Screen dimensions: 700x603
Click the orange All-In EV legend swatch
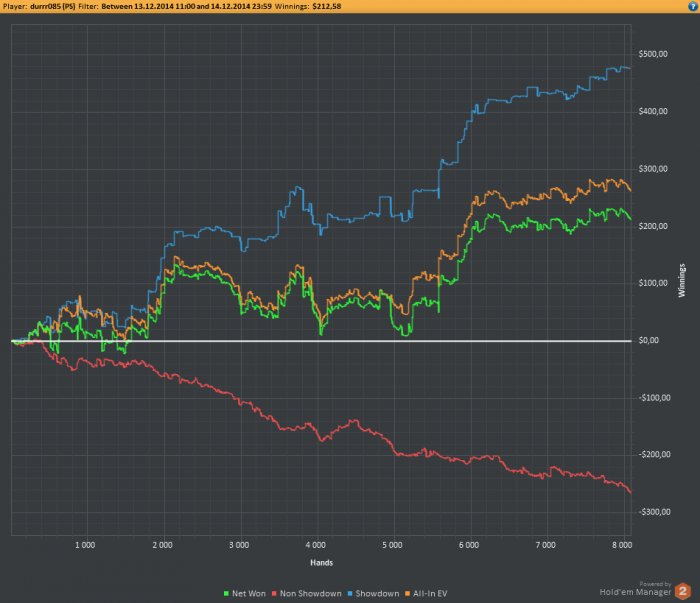point(407,594)
